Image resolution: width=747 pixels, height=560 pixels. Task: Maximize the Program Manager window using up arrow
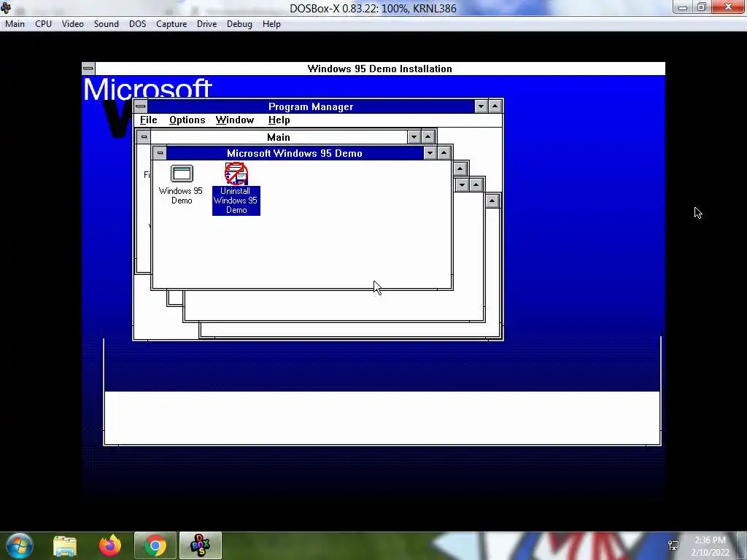(495, 106)
